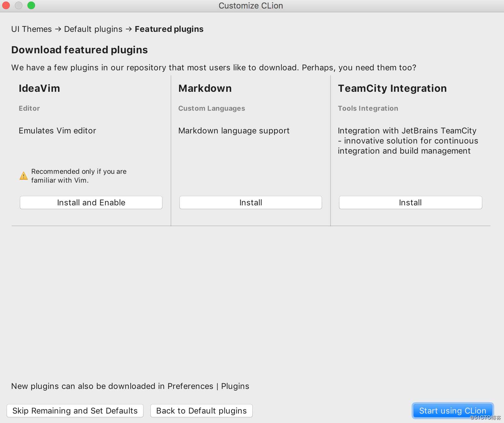This screenshot has width=504, height=423.
Task: Click the Tools Integration category label
Action: [368, 108]
